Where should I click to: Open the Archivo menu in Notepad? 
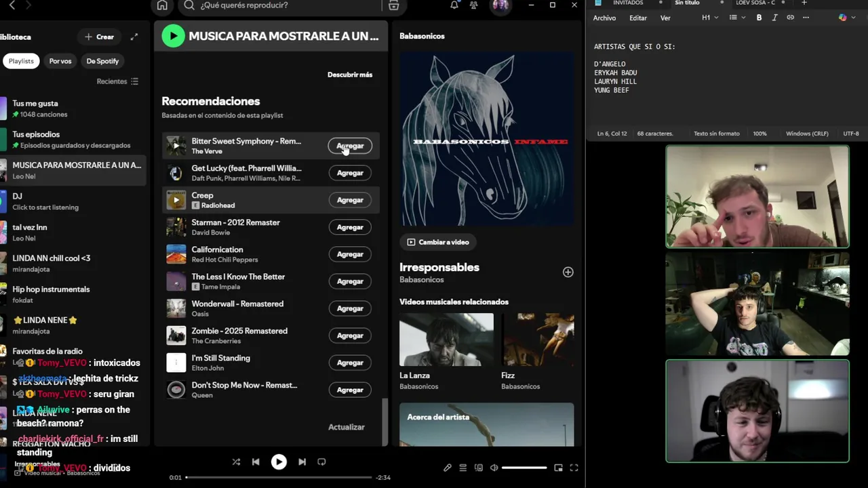click(x=604, y=18)
